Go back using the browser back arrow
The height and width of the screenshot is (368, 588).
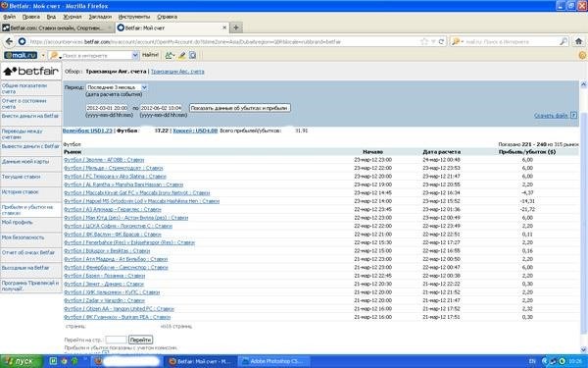pyautogui.click(x=9, y=41)
